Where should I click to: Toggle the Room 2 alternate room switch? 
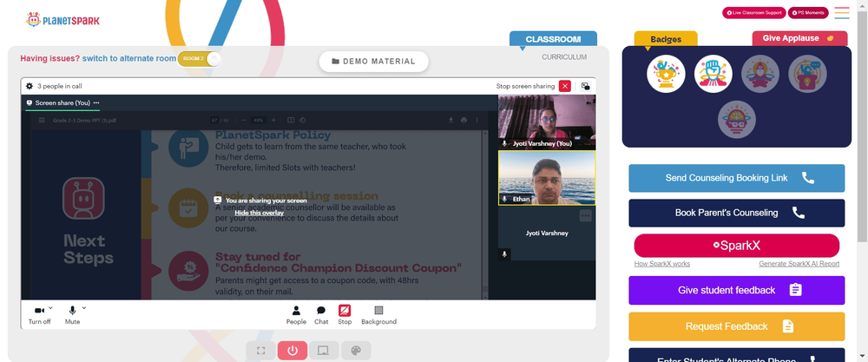click(x=200, y=59)
